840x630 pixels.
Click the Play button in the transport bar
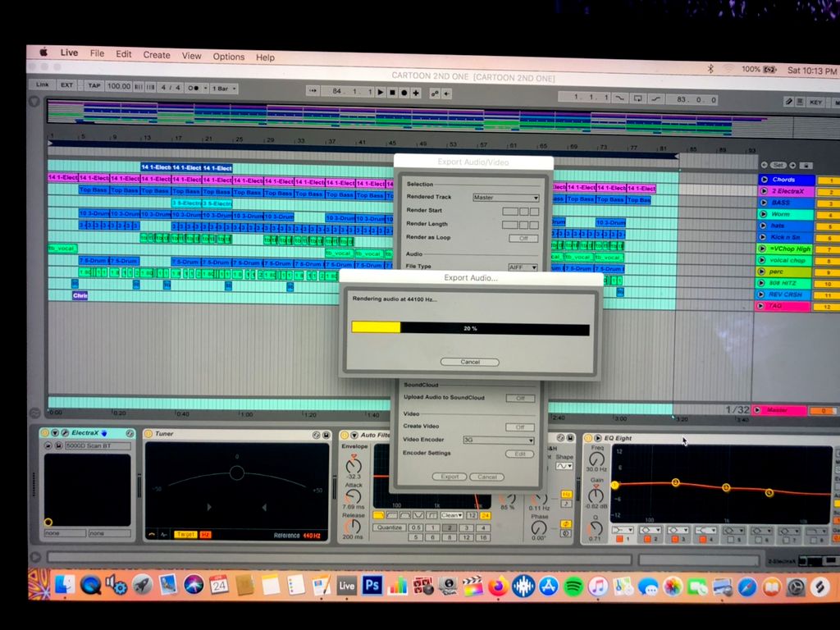381,92
